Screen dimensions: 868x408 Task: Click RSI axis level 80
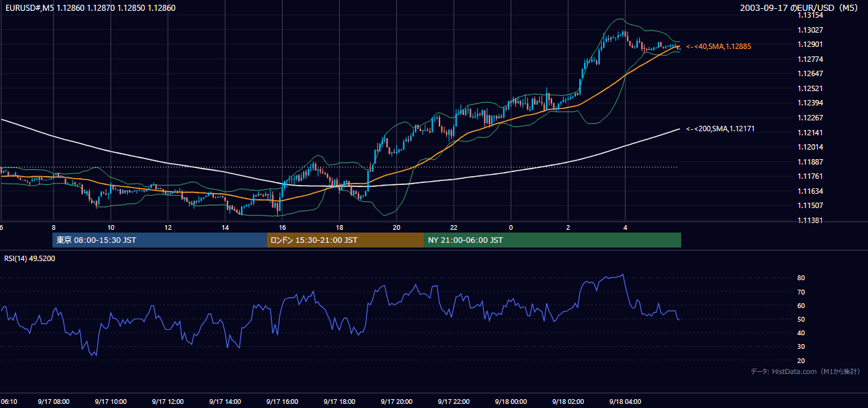(x=801, y=278)
